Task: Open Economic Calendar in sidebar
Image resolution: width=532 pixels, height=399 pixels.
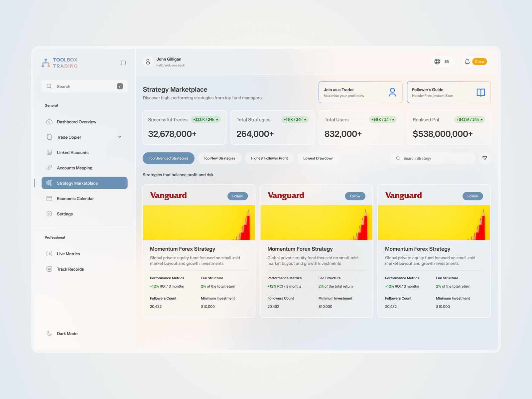Action: click(75, 199)
